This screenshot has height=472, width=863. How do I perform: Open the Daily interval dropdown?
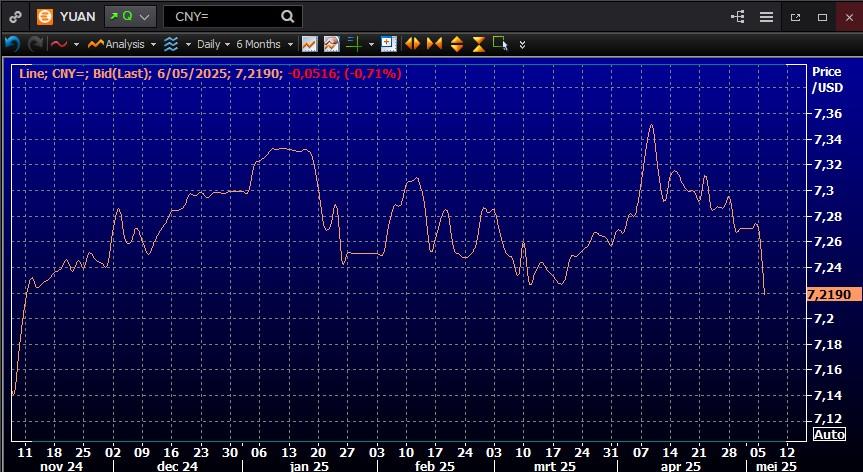(x=212, y=44)
